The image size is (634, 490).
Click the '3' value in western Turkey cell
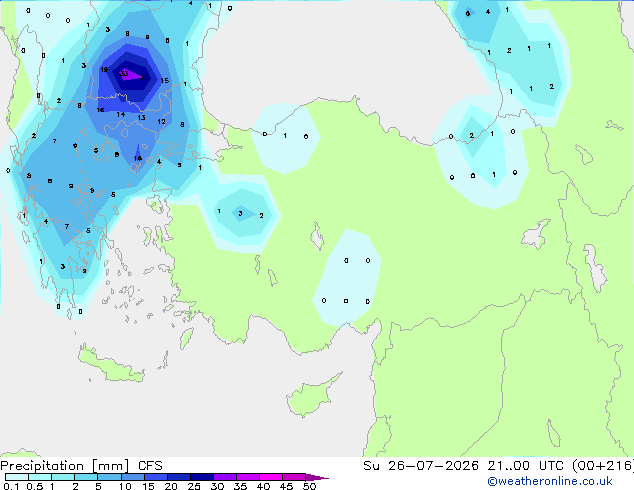240,213
